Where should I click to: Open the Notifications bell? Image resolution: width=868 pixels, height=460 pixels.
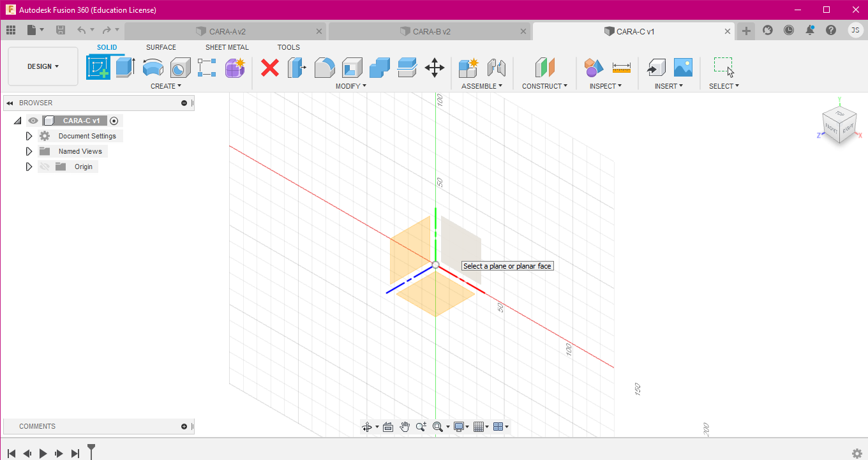click(810, 30)
